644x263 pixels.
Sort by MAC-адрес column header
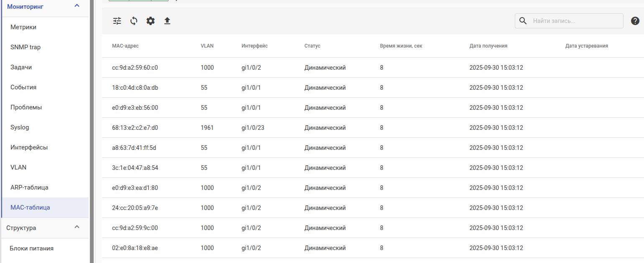pyautogui.click(x=125, y=46)
